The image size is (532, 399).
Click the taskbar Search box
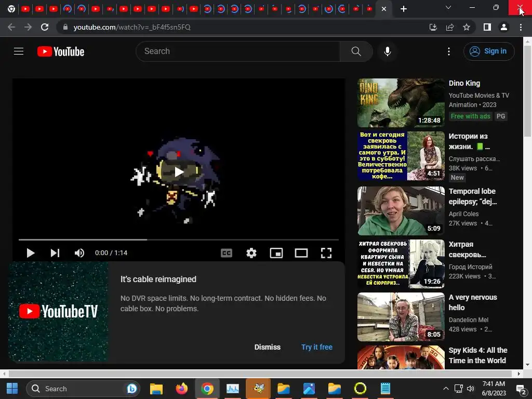tap(83, 389)
